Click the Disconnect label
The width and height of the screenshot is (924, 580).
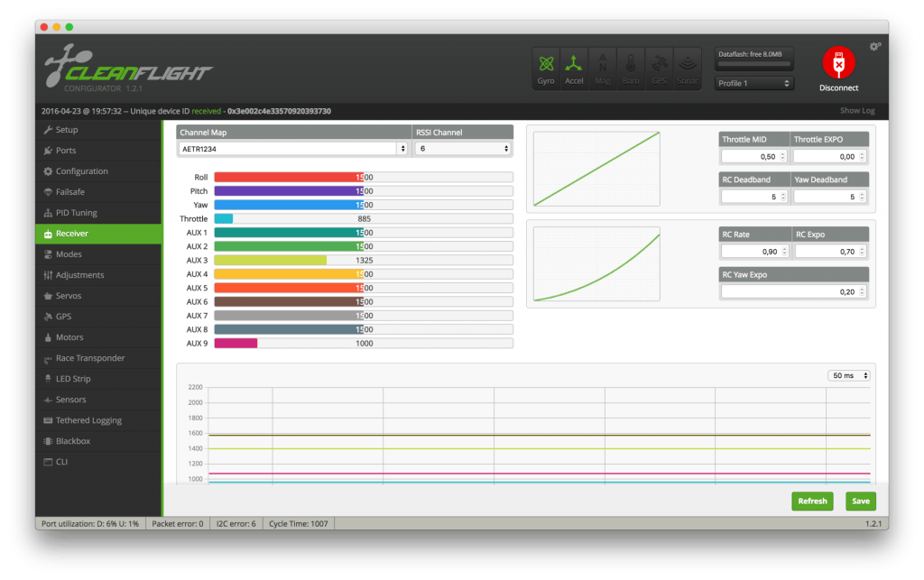[838, 87]
